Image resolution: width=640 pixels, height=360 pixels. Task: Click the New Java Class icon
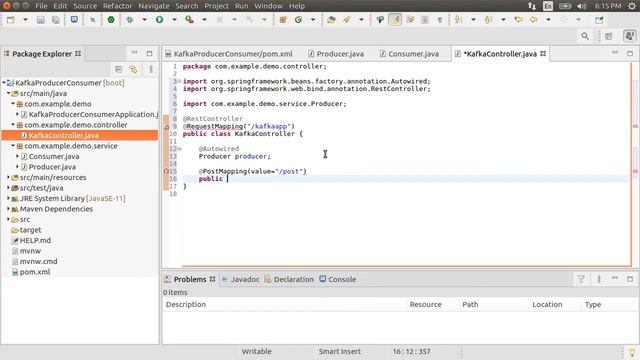coord(298,20)
